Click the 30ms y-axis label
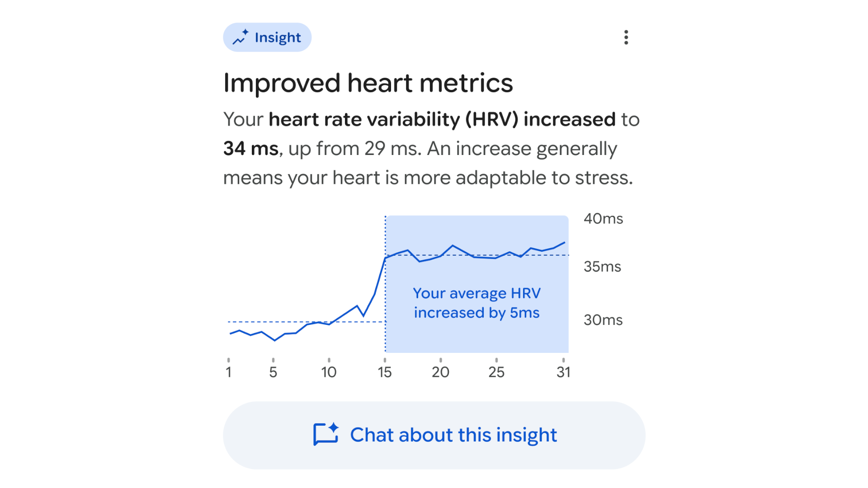868x488 pixels. tap(603, 320)
